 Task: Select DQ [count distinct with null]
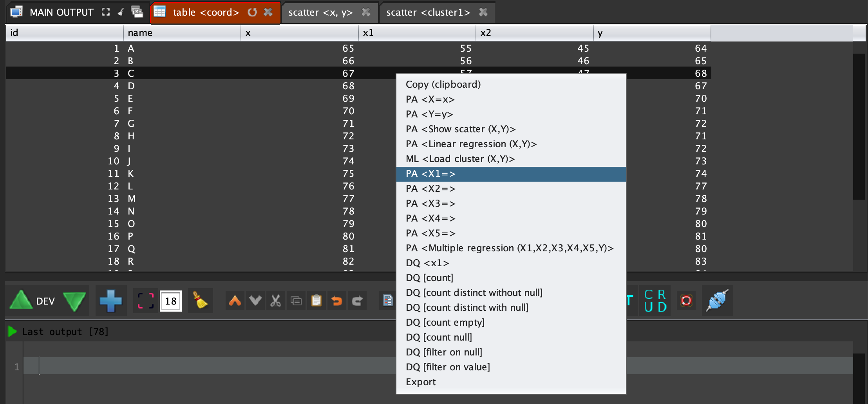pyautogui.click(x=467, y=308)
